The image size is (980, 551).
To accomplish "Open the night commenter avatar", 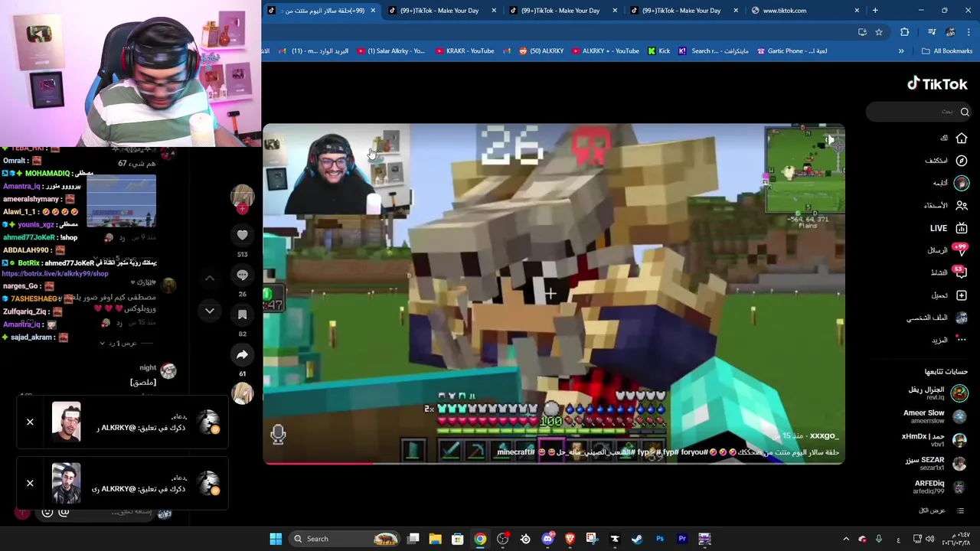I will (168, 371).
